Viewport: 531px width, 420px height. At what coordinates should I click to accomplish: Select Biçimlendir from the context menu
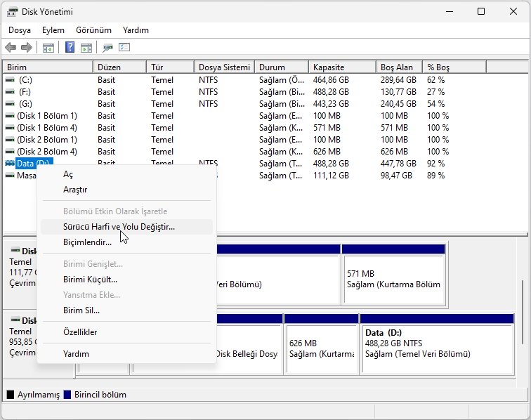(87, 242)
